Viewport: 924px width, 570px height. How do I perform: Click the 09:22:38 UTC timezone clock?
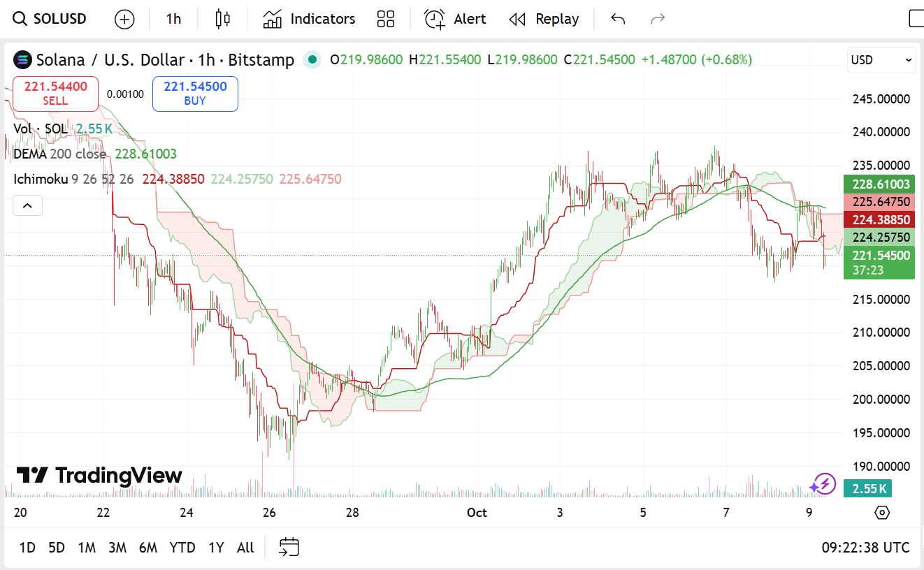[865, 548]
